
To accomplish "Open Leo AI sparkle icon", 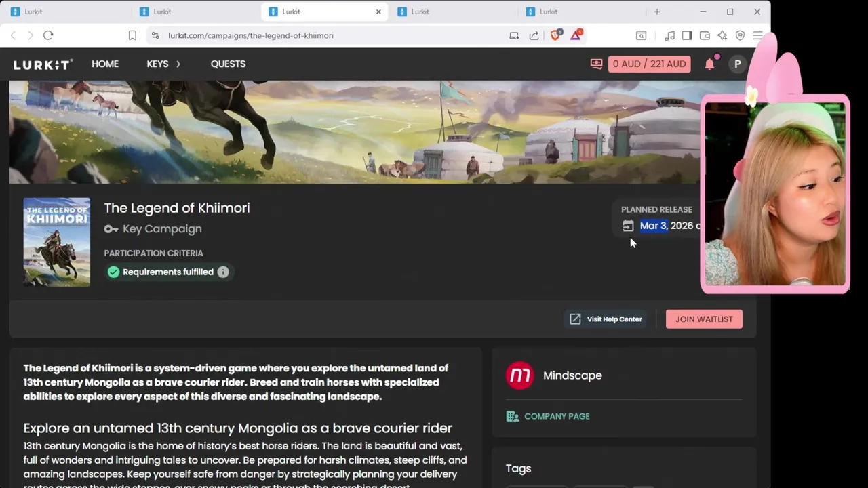I will 722,35.
